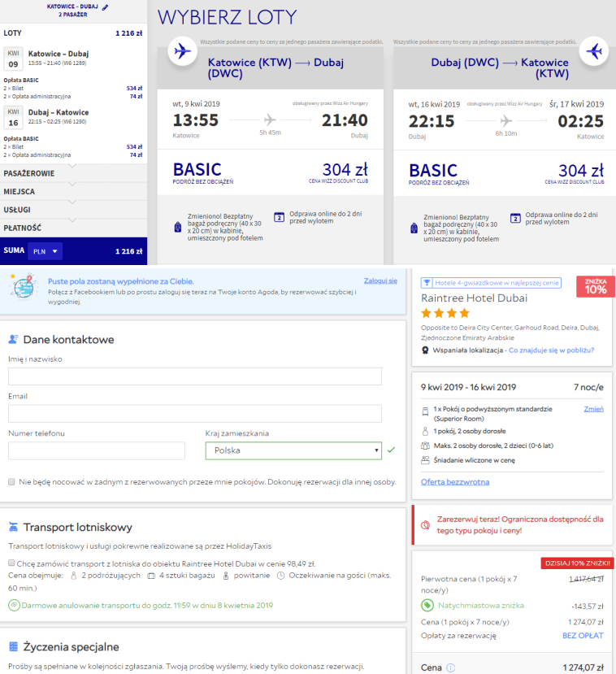Click the location award icon near Wspaniała lokalizacja
Viewport: 616px width, 674px height.
click(425, 350)
